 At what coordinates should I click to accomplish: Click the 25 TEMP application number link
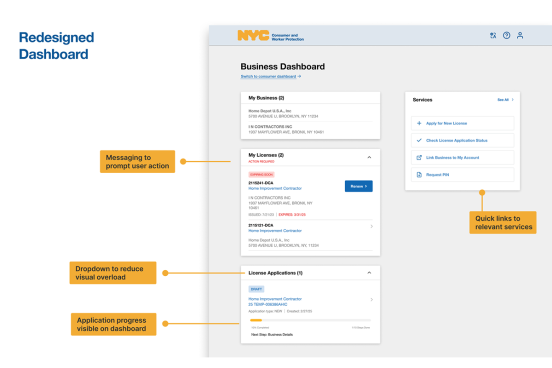(268, 304)
